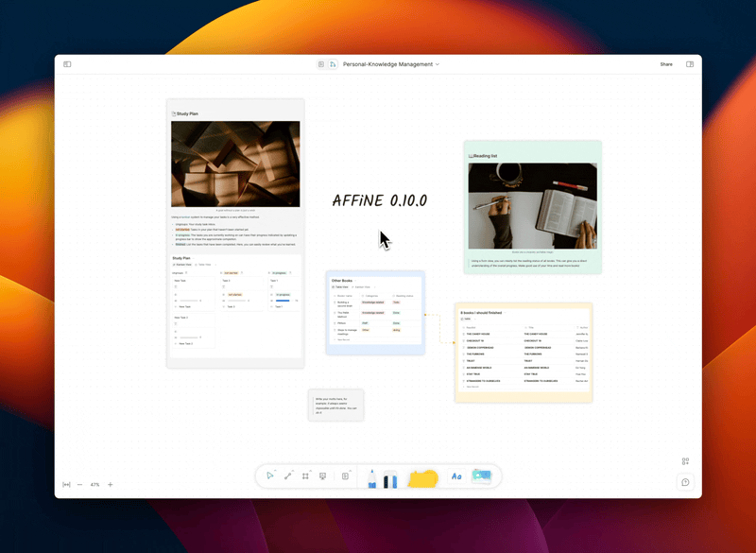Open the help bubble button
This screenshot has width=756, height=553.
pos(685,482)
